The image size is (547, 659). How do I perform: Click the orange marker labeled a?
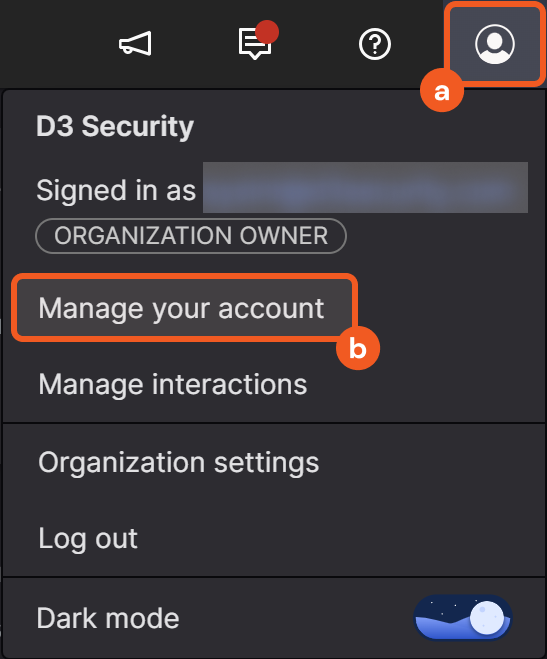coord(442,90)
